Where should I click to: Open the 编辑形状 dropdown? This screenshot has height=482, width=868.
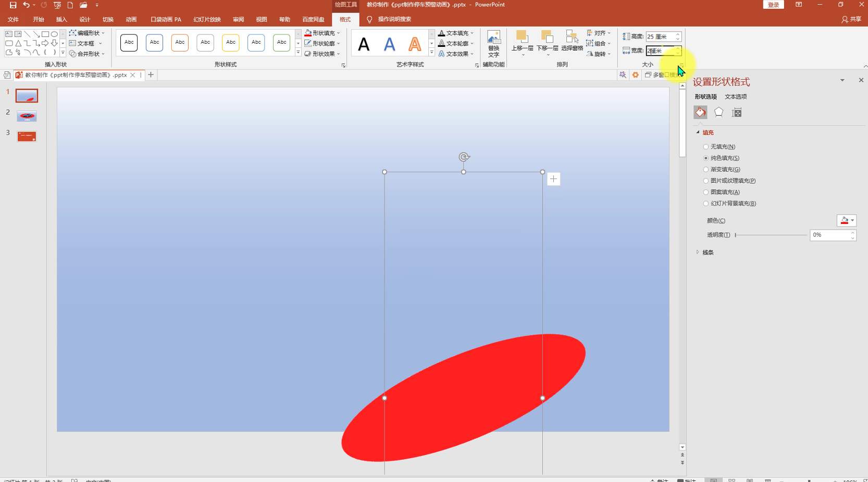[87, 33]
